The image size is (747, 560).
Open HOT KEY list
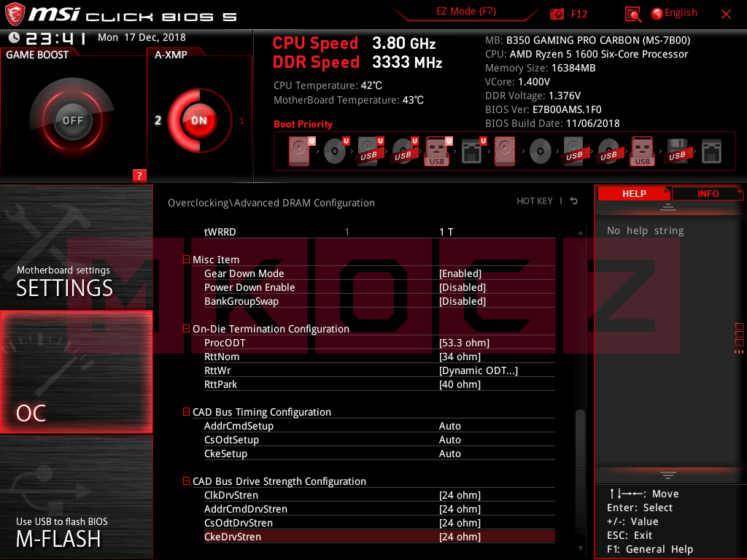pyautogui.click(x=535, y=201)
